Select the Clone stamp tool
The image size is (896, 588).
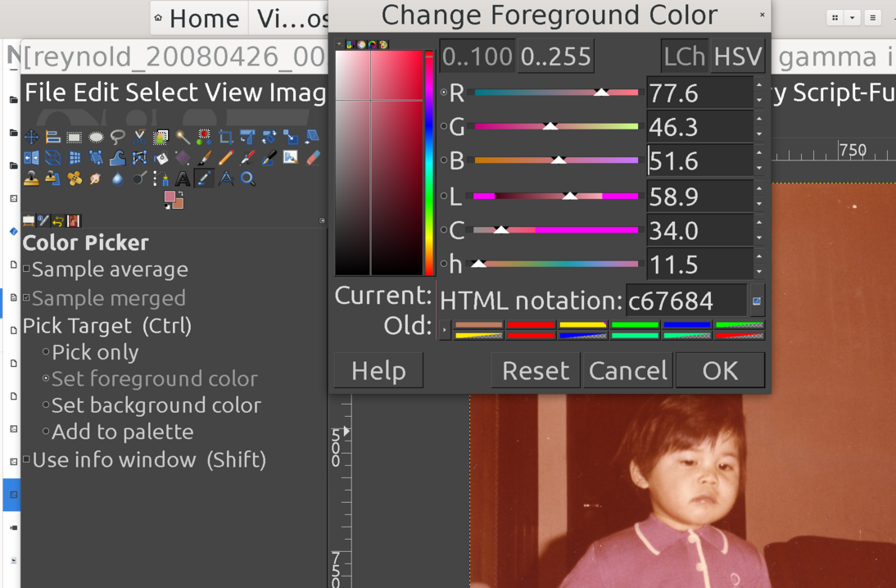click(x=31, y=178)
